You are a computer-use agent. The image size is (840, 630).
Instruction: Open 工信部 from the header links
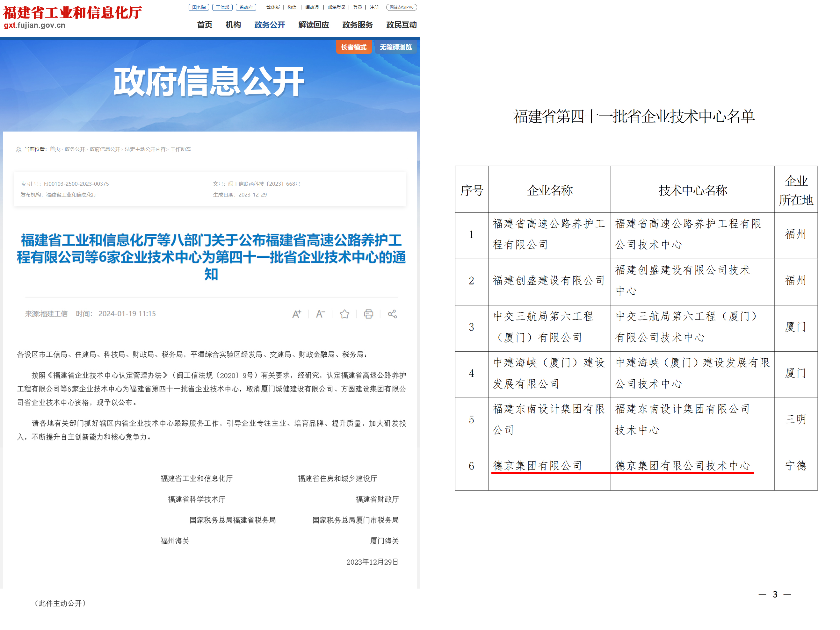tap(222, 7)
